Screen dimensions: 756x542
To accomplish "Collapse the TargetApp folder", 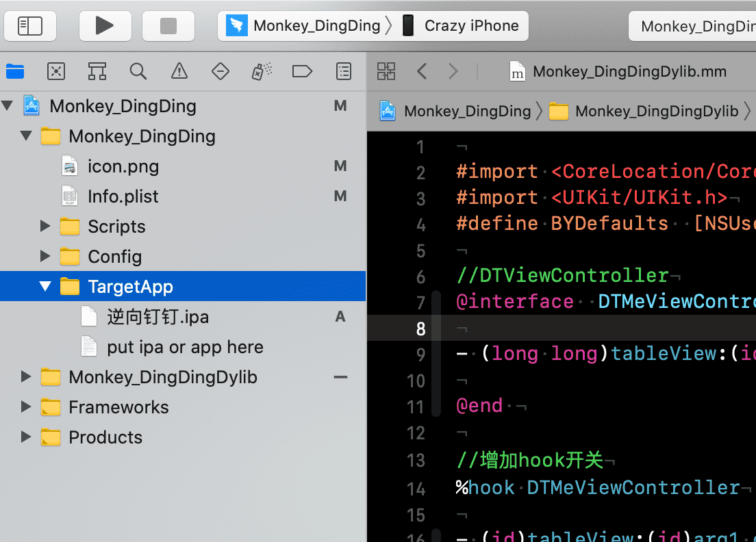I will click(45, 287).
